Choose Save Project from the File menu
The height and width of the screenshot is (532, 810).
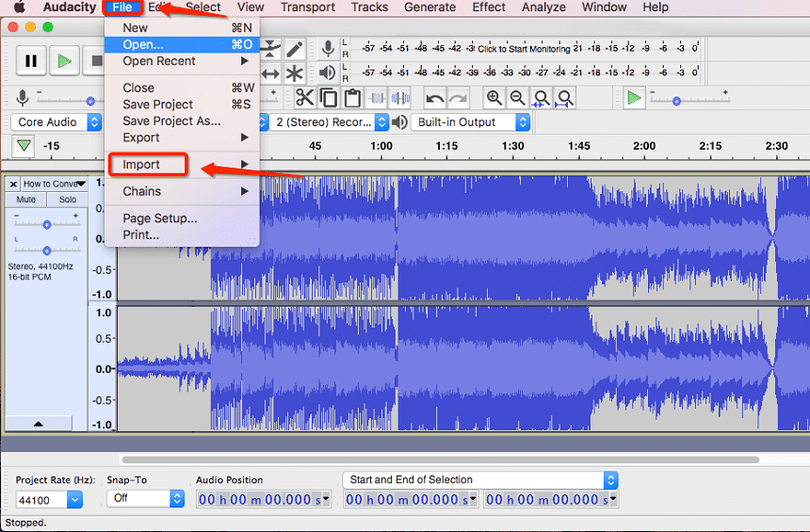(x=182, y=105)
